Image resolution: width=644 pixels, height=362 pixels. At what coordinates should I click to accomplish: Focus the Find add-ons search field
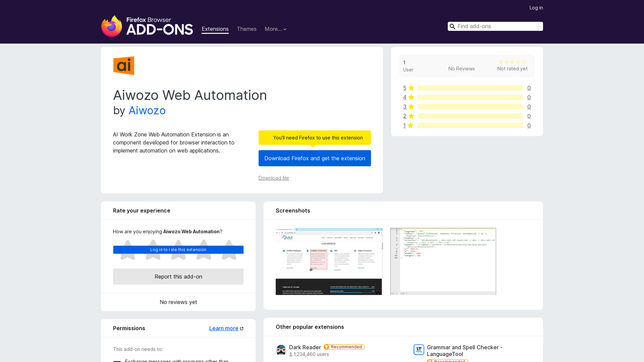click(495, 27)
